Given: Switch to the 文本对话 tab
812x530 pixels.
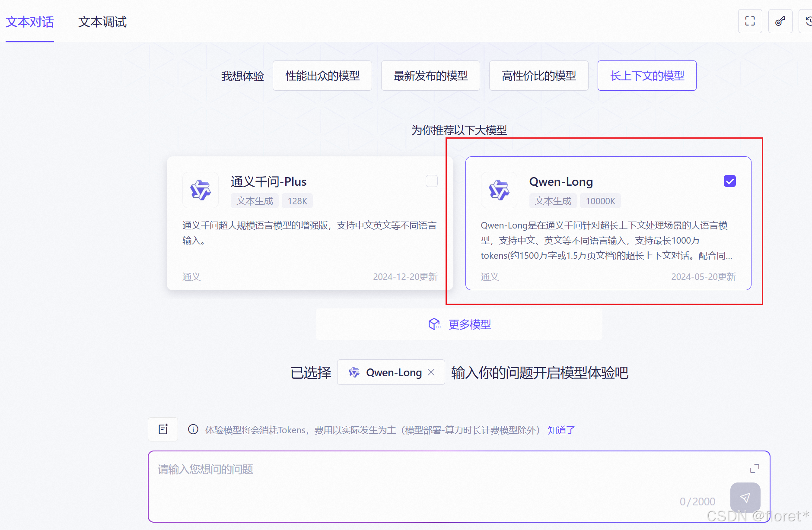Looking at the screenshot, I should (x=30, y=22).
